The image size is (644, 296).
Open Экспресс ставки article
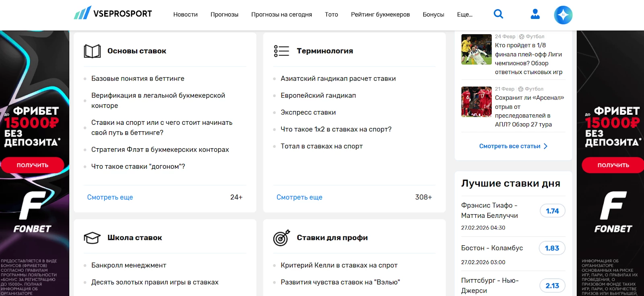coord(308,112)
